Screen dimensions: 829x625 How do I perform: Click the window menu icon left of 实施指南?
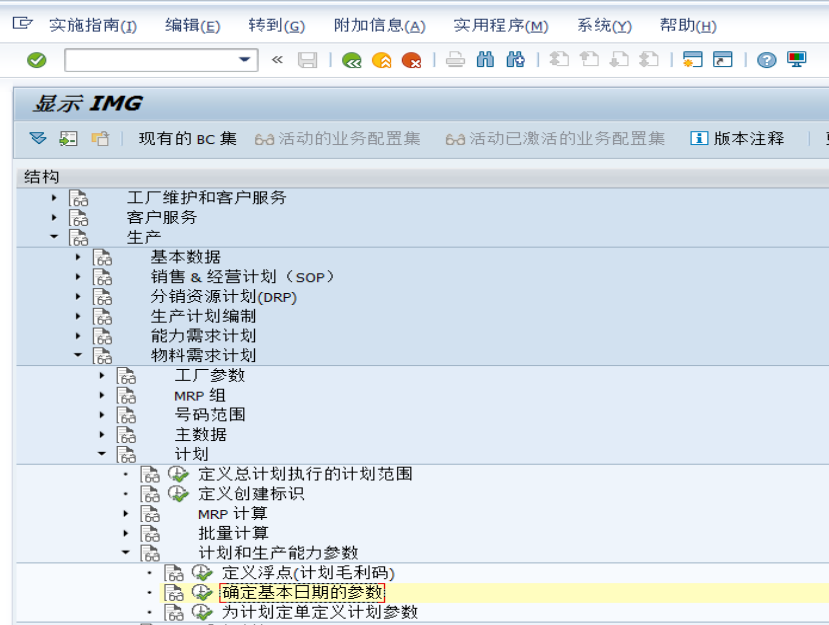pyautogui.click(x=22, y=23)
